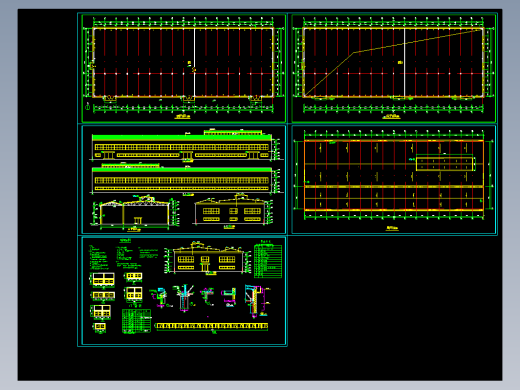This screenshot has width=520, height=390.
Task: Select the gable elevation on the details sheet
Action: [207, 258]
